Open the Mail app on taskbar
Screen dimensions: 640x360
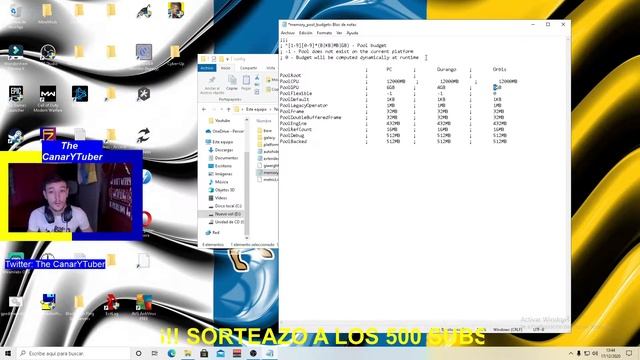click(220, 353)
